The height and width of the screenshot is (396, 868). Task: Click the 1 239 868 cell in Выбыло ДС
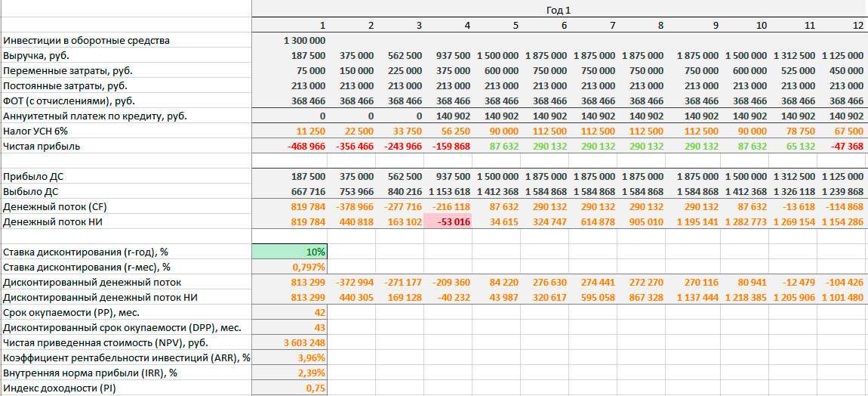[x=842, y=191]
